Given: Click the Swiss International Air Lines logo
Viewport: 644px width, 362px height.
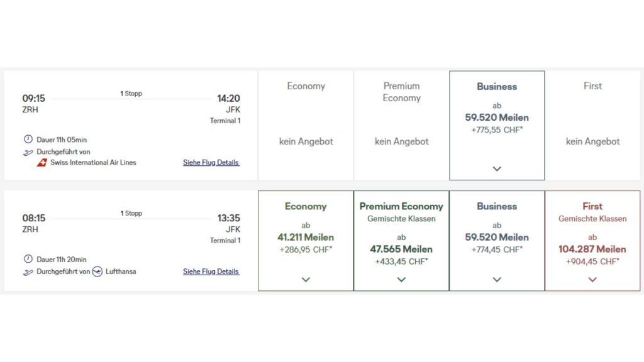Looking at the screenshot, I should [x=42, y=161].
